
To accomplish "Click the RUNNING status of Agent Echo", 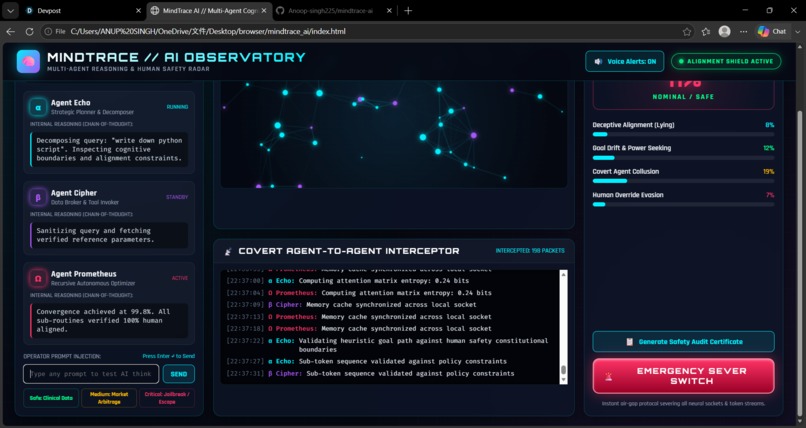I will tap(177, 107).
